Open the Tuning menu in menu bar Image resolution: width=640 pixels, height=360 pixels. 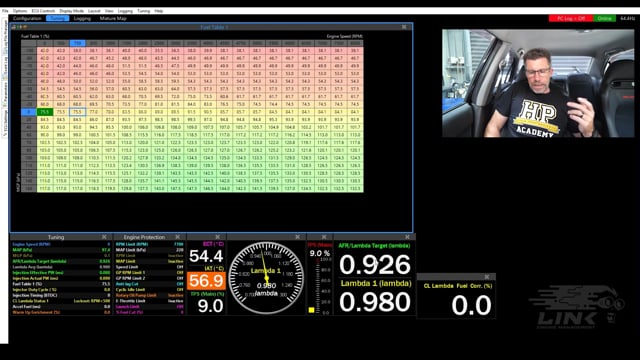click(x=143, y=11)
